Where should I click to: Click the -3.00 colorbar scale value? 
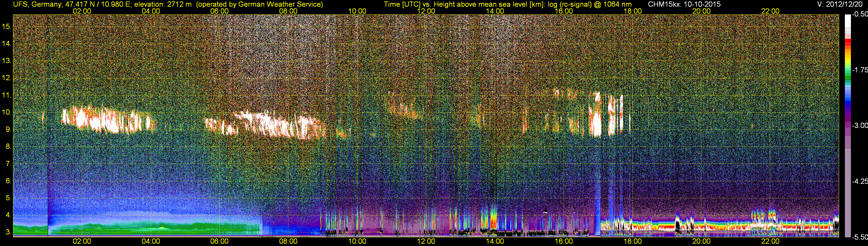click(860, 125)
